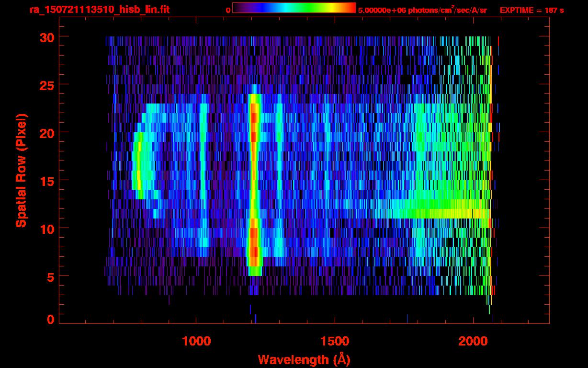Click the 2000 wavelength tick label

point(473,342)
